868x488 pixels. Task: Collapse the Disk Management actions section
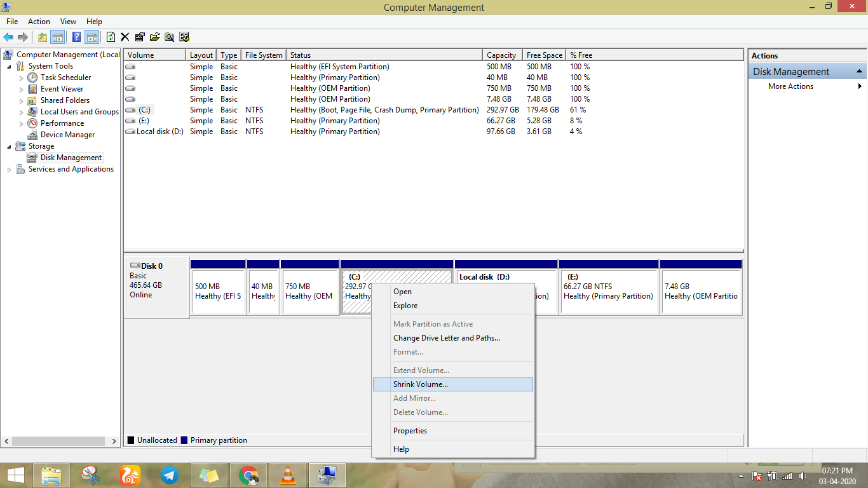click(859, 72)
